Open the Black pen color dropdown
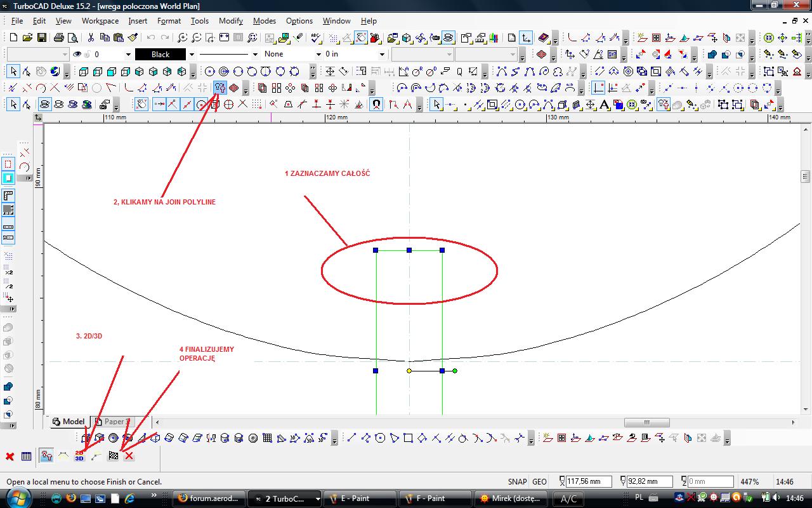 192,55
